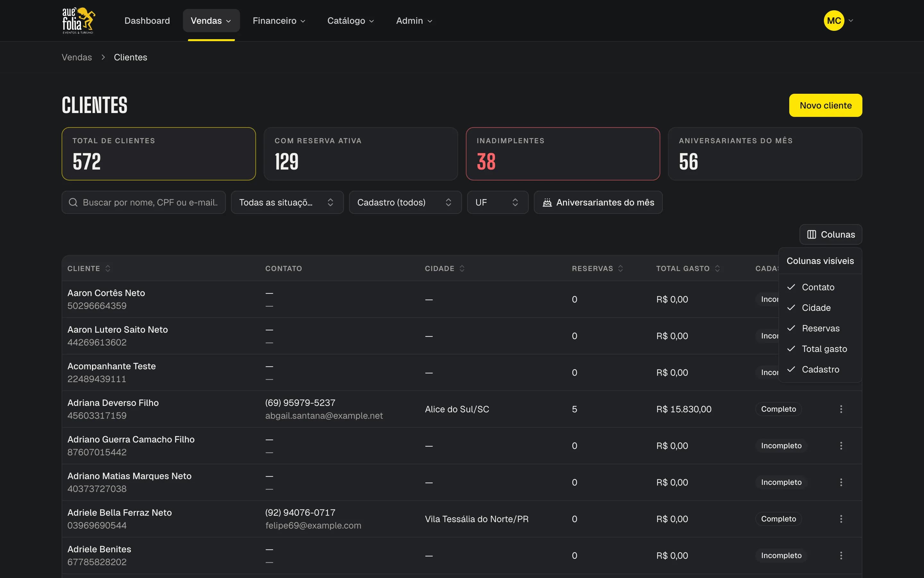Select Total de Clientes card
The height and width of the screenshot is (578, 924).
pyautogui.click(x=158, y=154)
